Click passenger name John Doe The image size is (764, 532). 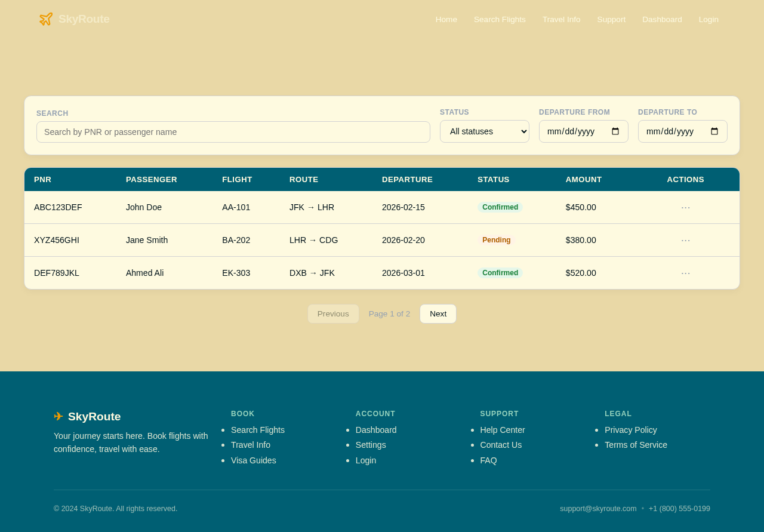tap(144, 207)
